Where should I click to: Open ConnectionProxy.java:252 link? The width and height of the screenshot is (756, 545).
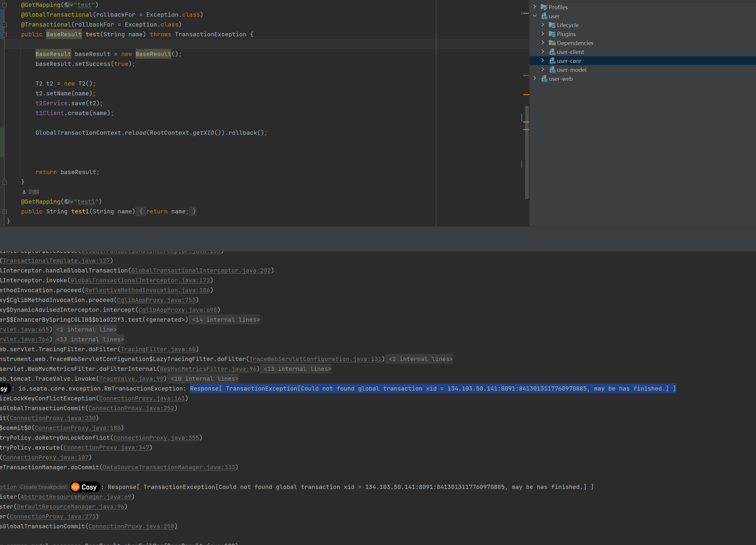[131, 408]
